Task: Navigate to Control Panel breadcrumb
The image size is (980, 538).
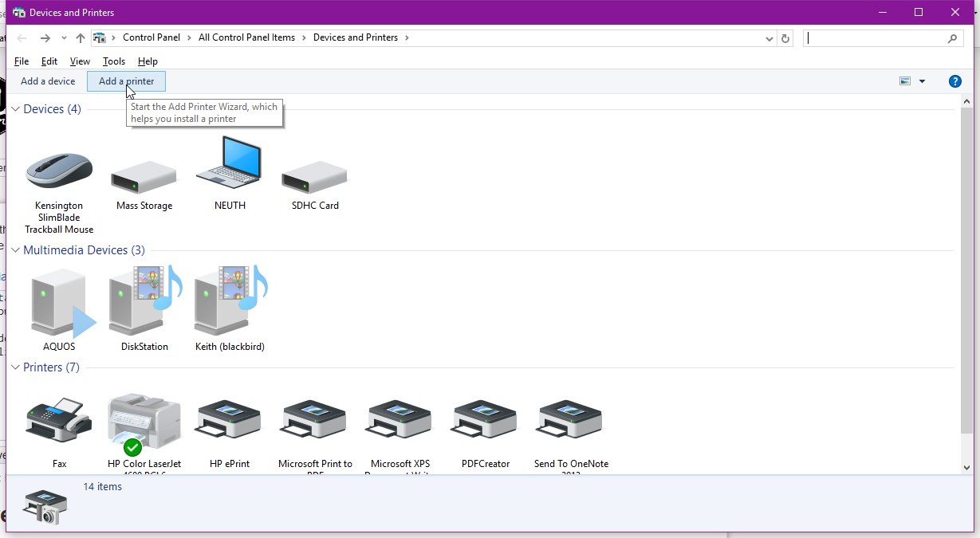Action: pos(152,37)
